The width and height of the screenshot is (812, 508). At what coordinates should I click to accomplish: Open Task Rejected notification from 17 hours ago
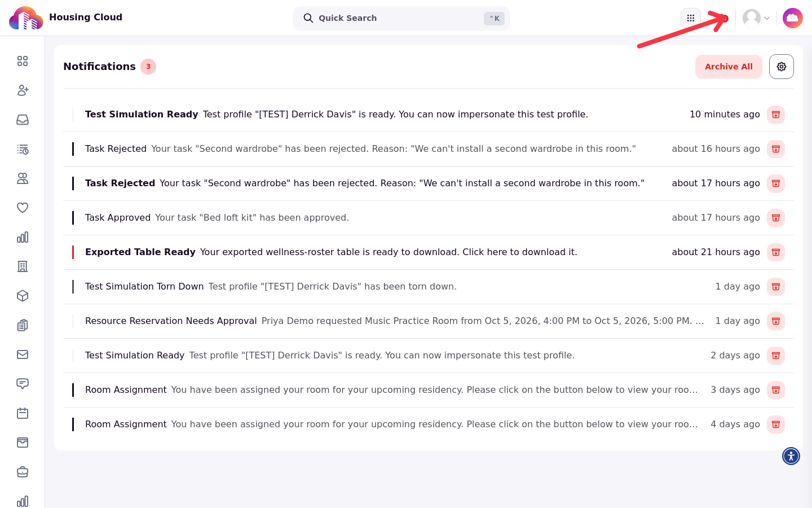(429, 183)
